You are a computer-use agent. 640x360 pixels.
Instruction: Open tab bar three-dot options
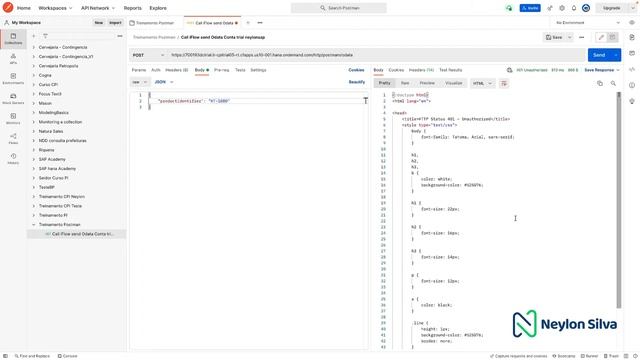tap(260, 23)
